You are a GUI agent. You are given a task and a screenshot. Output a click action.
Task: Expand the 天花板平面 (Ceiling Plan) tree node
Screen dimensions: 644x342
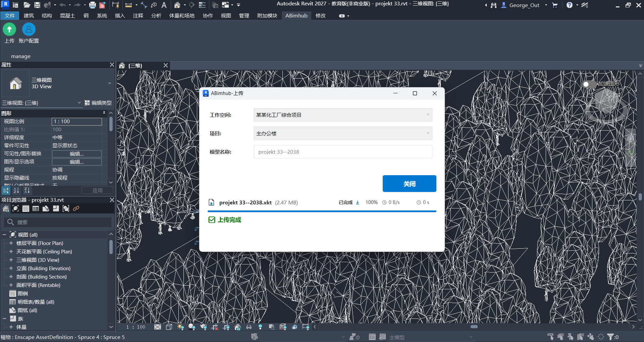tap(11, 251)
